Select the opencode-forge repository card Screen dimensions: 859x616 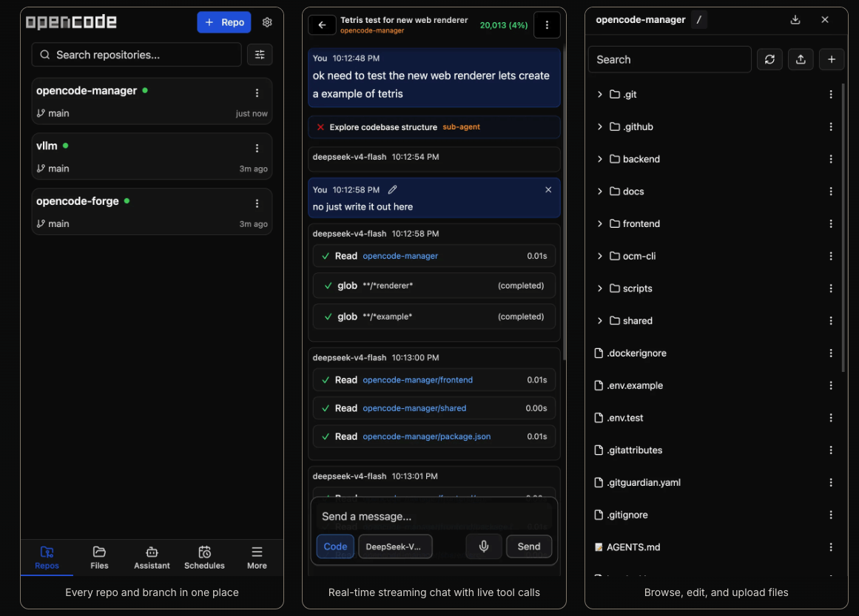tap(152, 212)
